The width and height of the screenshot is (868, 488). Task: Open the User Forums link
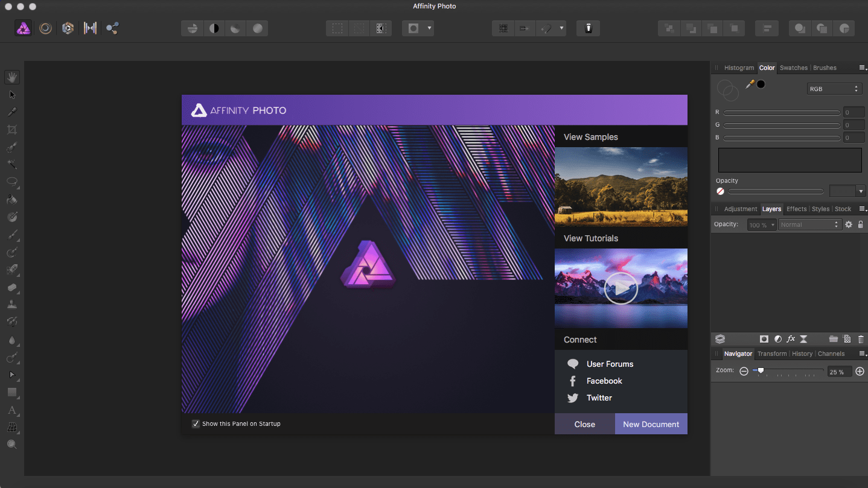click(x=610, y=364)
